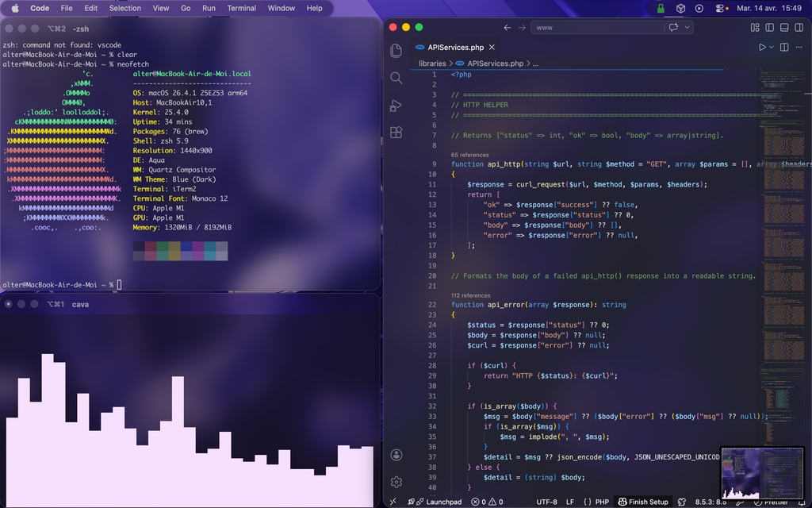Toggle Secondary Side Bar visibility

pyautogui.click(x=799, y=28)
